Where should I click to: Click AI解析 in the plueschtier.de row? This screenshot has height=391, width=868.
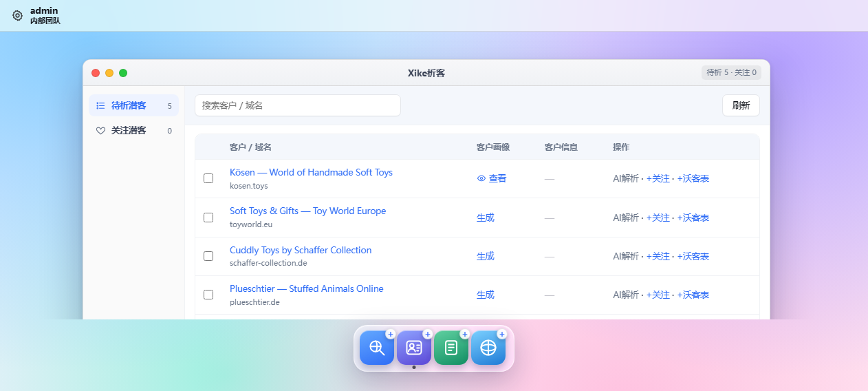point(626,295)
